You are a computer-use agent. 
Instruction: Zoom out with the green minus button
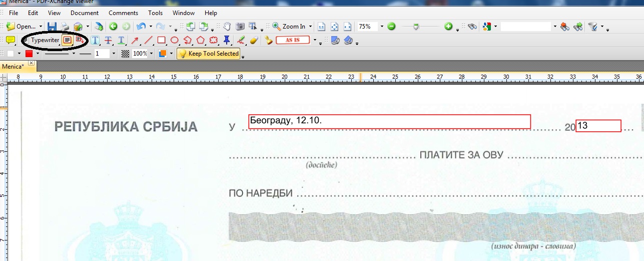coord(392,27)
